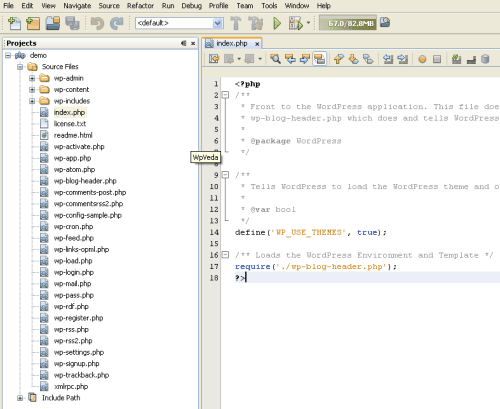
Task: Expand the wp-admin folder
Action: [32, 78]
